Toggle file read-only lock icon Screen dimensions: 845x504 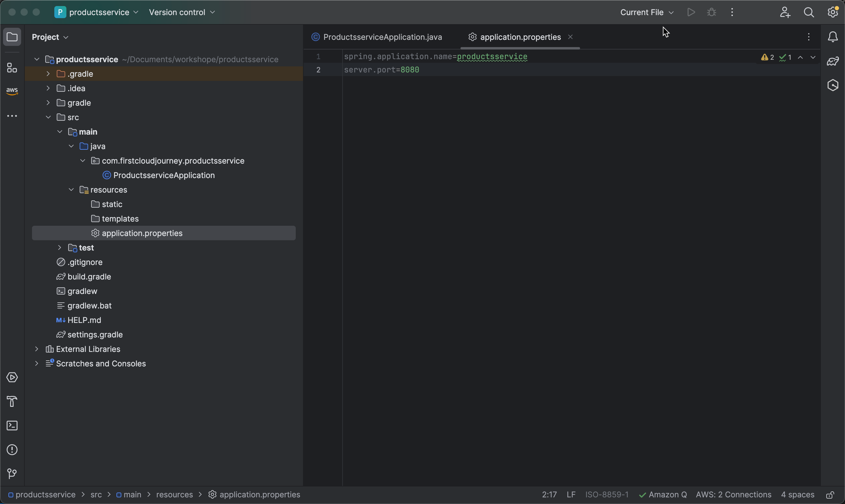[830, 495]
